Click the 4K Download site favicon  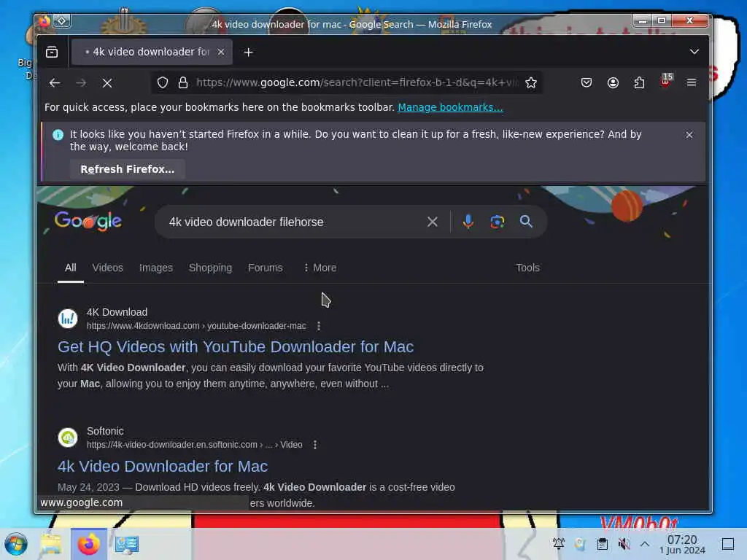click(68, 319)
